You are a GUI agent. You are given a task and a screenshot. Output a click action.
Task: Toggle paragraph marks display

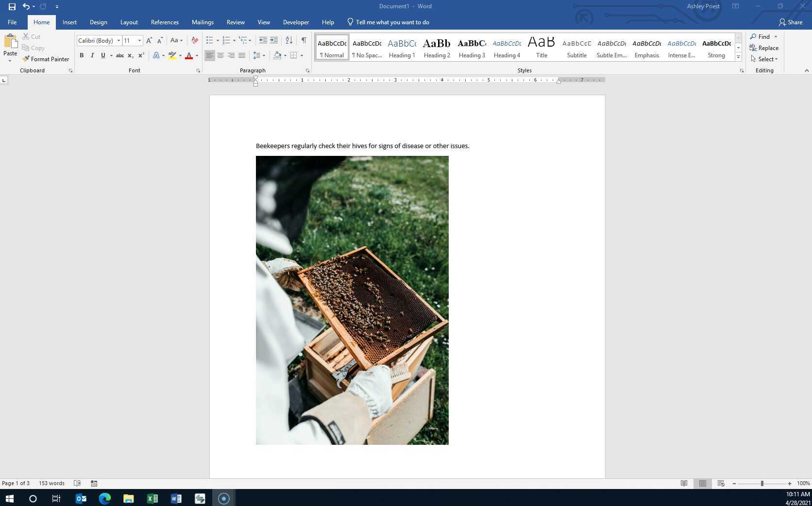304,40
